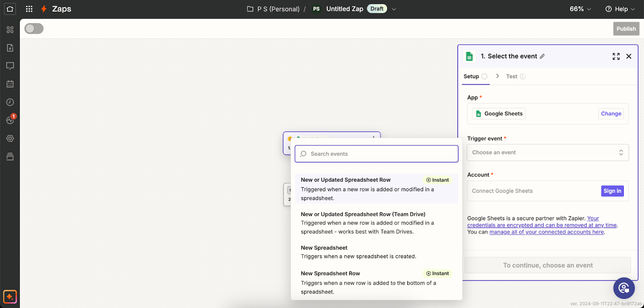Select the New Spreadsheet Row event

[x=376, y=282]
